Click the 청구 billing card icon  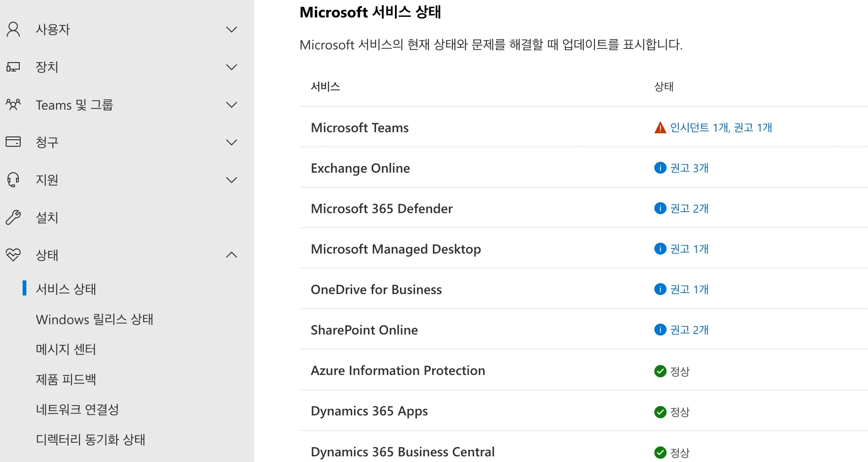tap(13, 142)
